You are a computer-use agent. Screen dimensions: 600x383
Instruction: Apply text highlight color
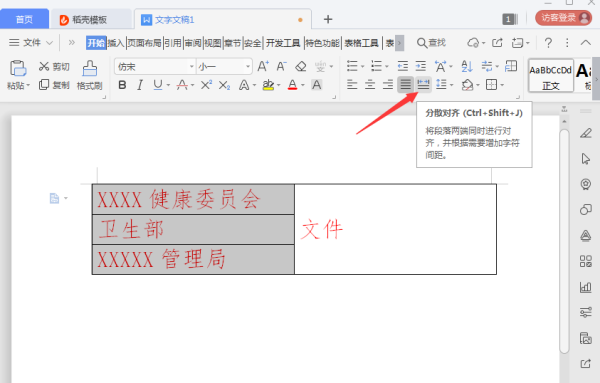268,85
